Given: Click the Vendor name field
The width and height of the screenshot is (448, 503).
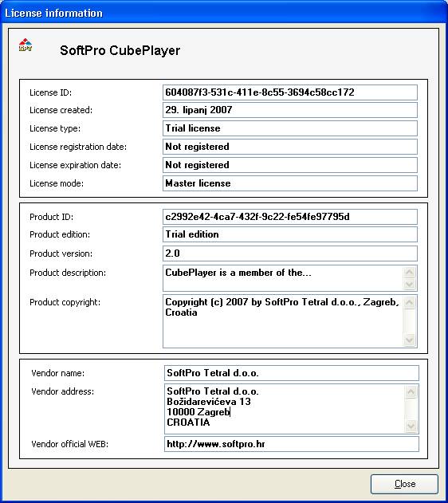Looking at the screenshot, I should tap(292, 373).
